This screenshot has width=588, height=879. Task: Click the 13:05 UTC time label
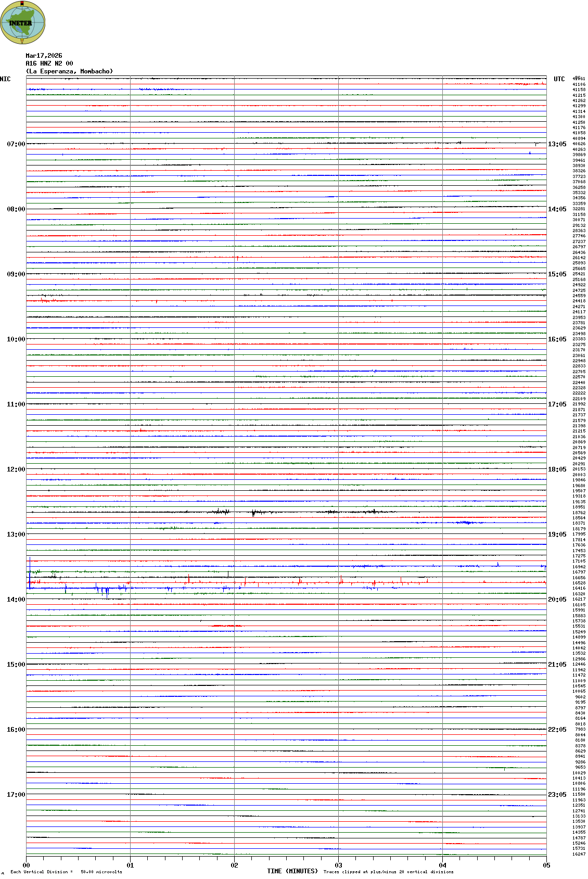557,144
